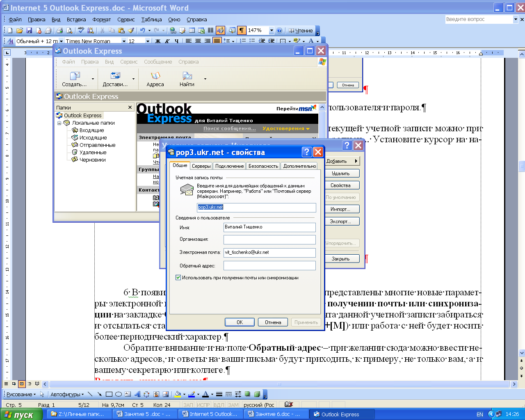Follow the Поиск сообщения link
This screenshot has width=525, height=420.
(230, 128)
